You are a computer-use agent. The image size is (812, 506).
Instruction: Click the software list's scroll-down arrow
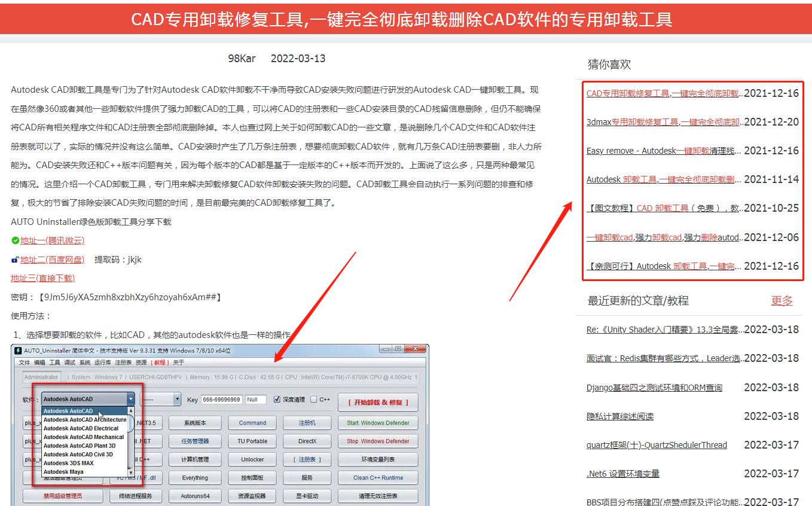(x=132, y=472)
